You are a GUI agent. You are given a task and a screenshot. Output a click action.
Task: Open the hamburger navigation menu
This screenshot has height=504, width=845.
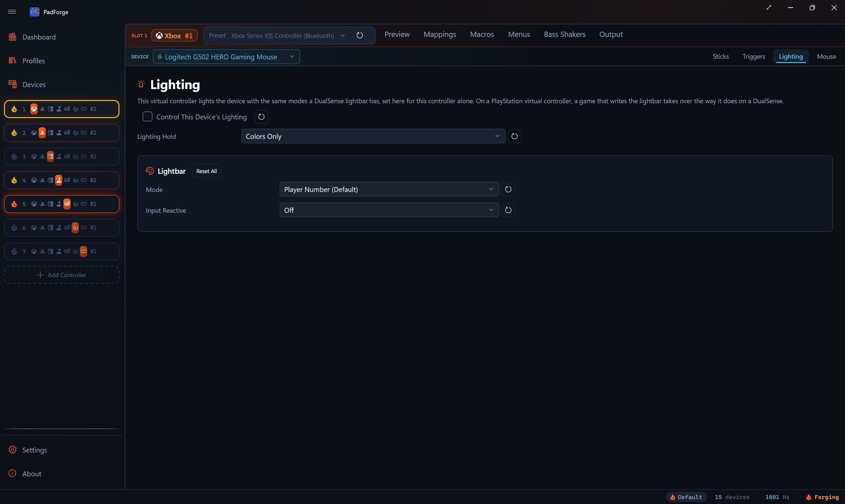coord(12,12)
